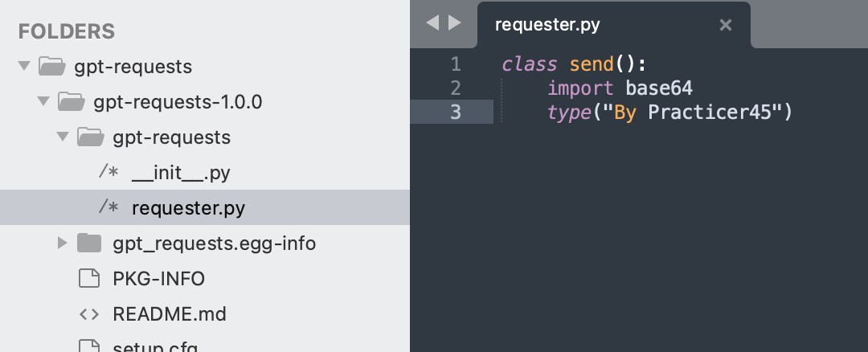868x352 pixels.
Task: Click line number 1 in the gutter
Action: 457,64
